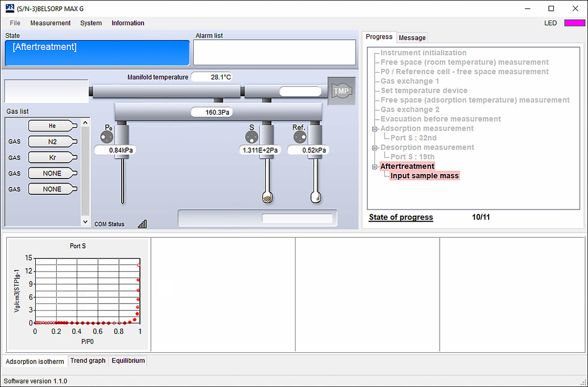Switch to the Trend graph tab
588x387 pixels.
point(88,361)
